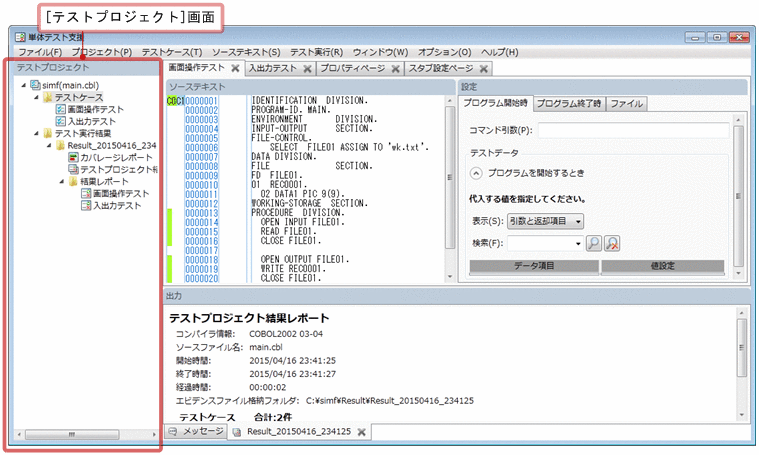Close the スタブ設定ページ tab

[484, 69]
